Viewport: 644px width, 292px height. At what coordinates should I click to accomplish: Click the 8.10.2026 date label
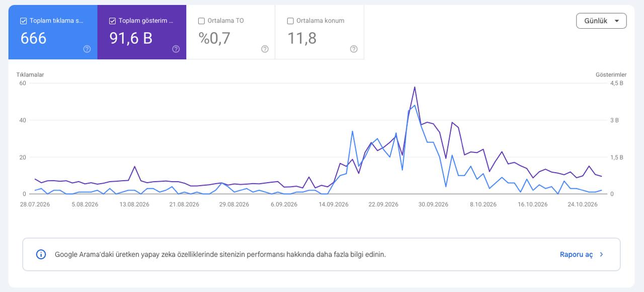pos(484,204)
